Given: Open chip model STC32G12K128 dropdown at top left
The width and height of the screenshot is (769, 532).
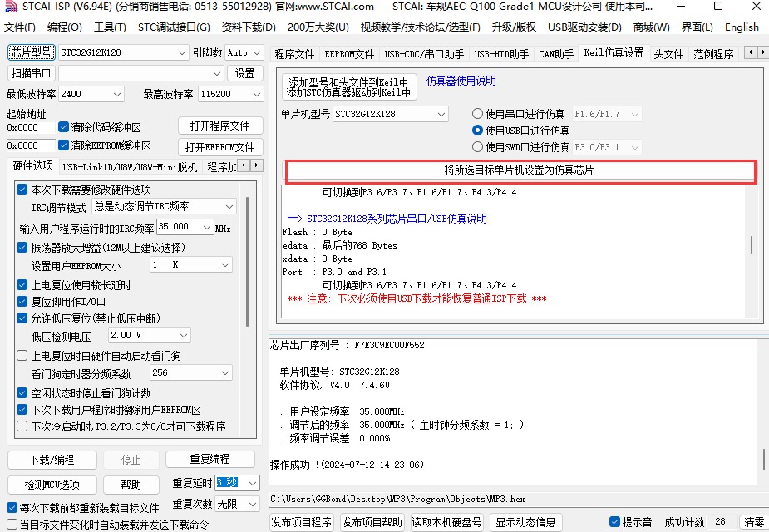Looking at the screenshot, I should 123,52.
